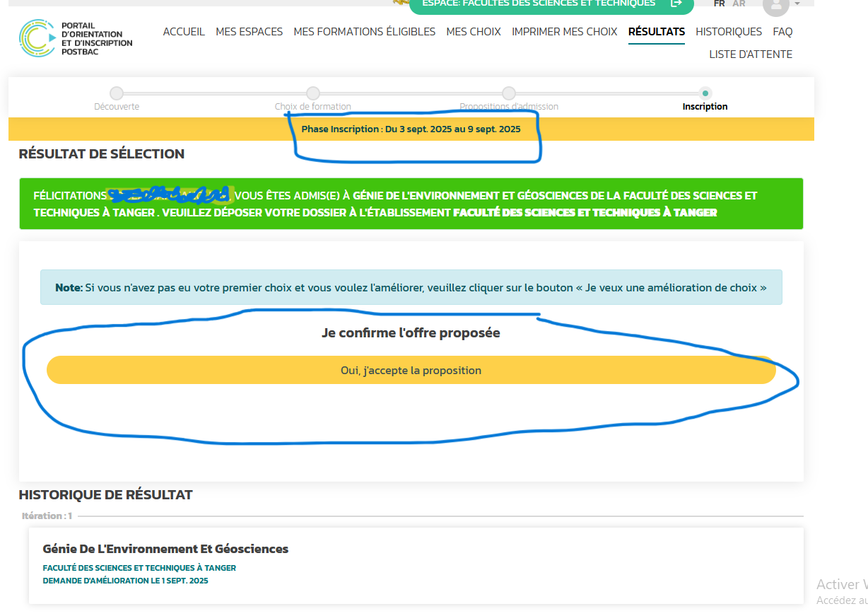
Task: Click the exit icon on Espace button
Action: 676,4
